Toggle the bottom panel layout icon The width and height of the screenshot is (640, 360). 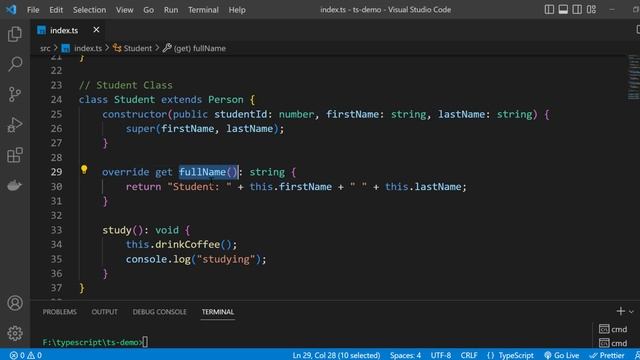tap(563, 9)
